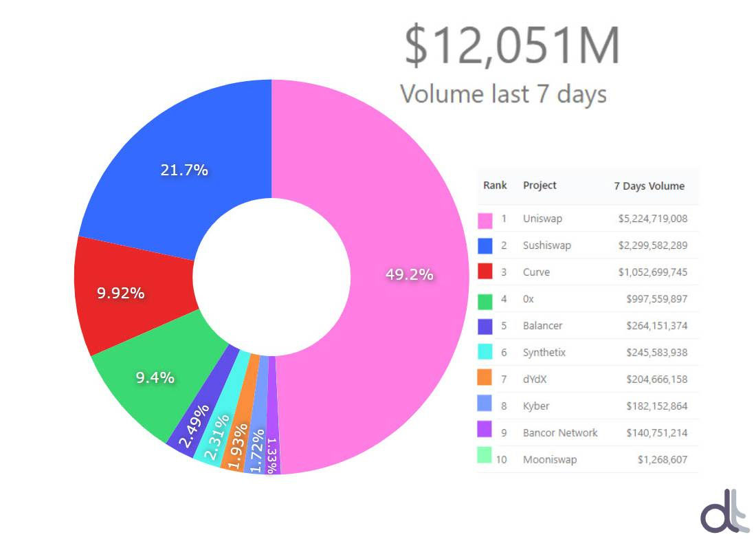756x550 pixels.
Task: Click the $12,051M total volume figure
Action: point(512,46)
